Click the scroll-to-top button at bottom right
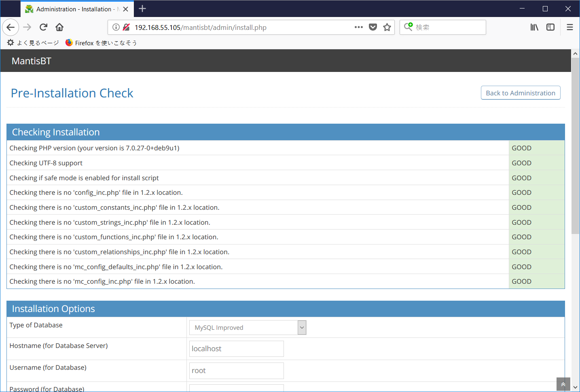580x392 pixels. click(x=563, y=384)
